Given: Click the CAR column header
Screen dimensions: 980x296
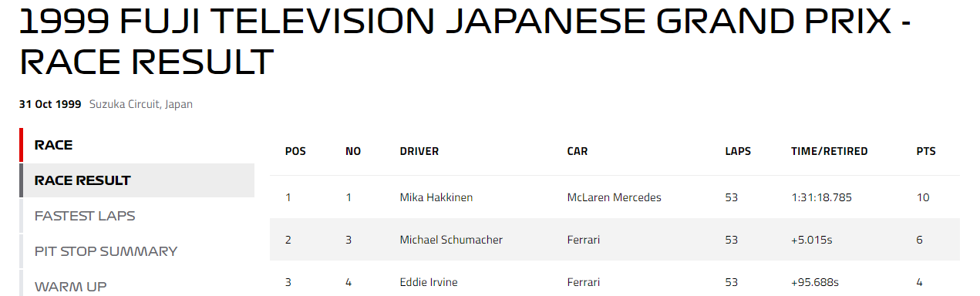Looking at the screenshot, I should tap(577, 151).
